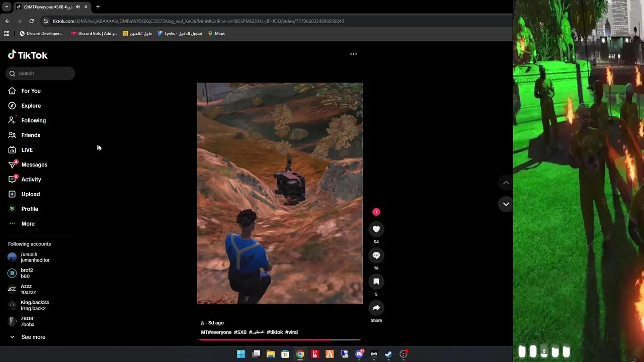Seek on the video progress bar
This screenshot has height=362, width=644.
pyautogui.click(x=280, y=340)
